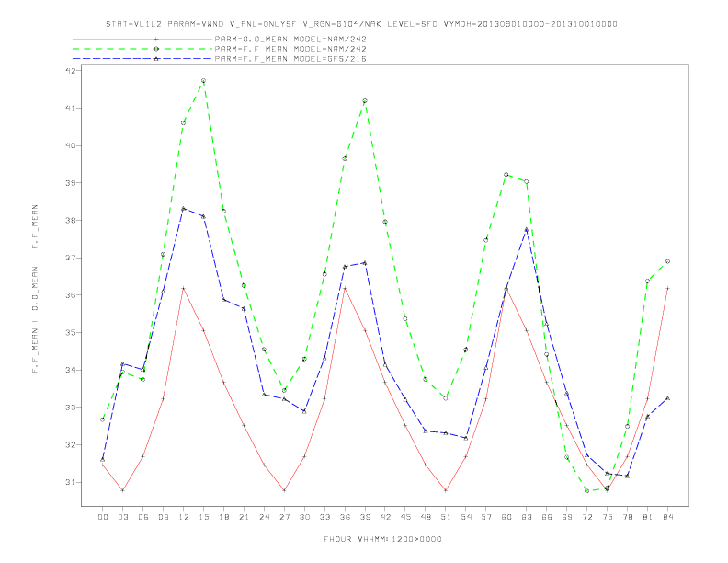Click the red solid legend line sample
The image size is (728, 563).
[x=142, y=39]
